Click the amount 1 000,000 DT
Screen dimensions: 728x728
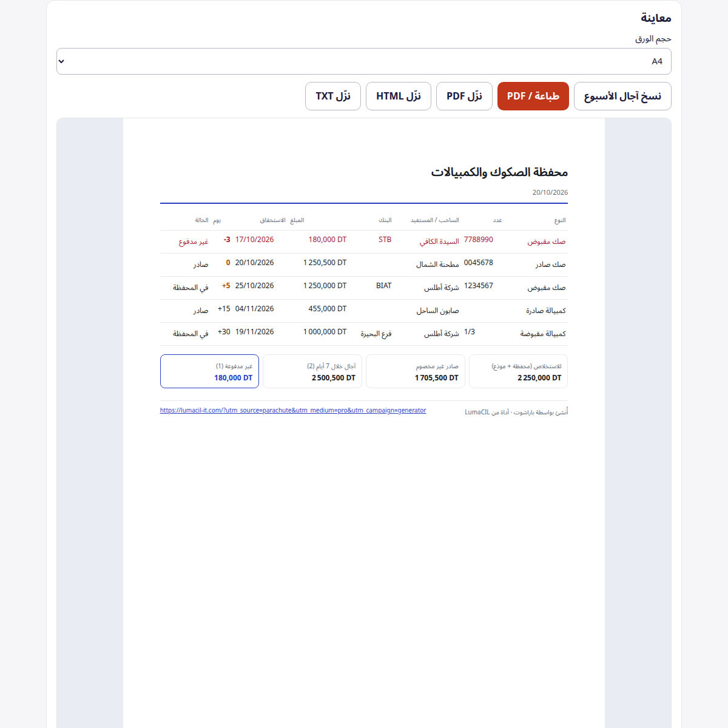click(x=325, y=332)
